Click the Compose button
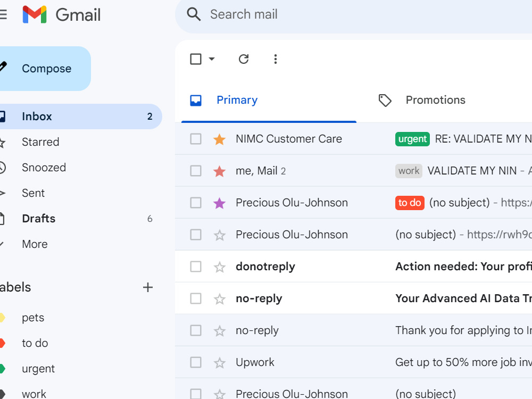This screenshot has height=399, width=532. [x=44, y=69]
